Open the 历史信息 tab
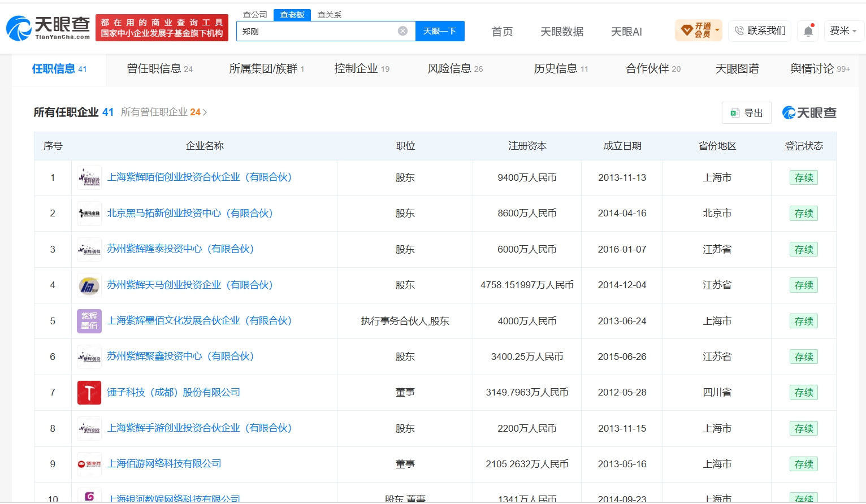866x504 pixels. (x=561, y=69)
